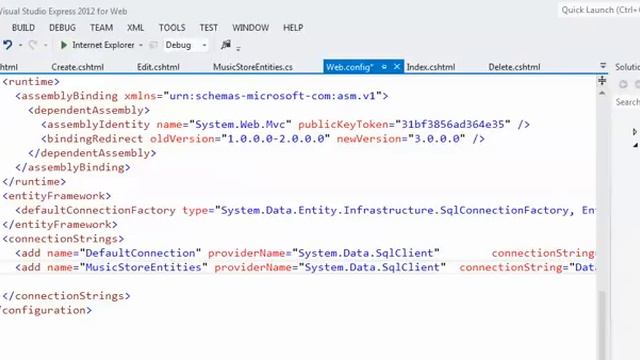Click the Find in Files toolbar icon
640x360 pixels.
point(226,44)
